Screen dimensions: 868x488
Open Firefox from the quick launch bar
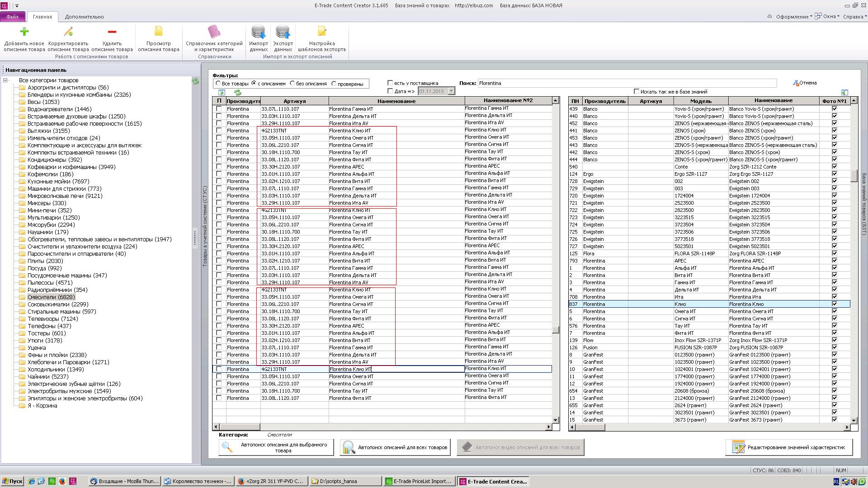(62, 481)
